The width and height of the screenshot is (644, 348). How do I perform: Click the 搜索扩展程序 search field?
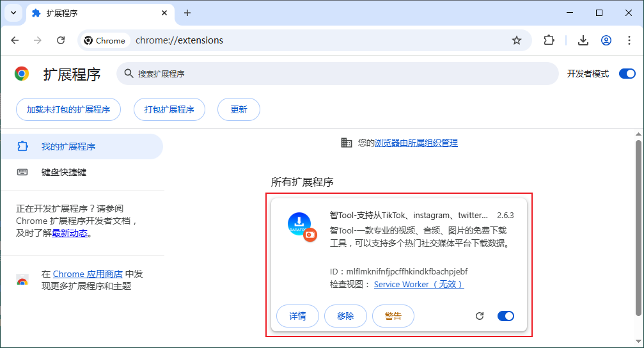(x=339, y=74)
